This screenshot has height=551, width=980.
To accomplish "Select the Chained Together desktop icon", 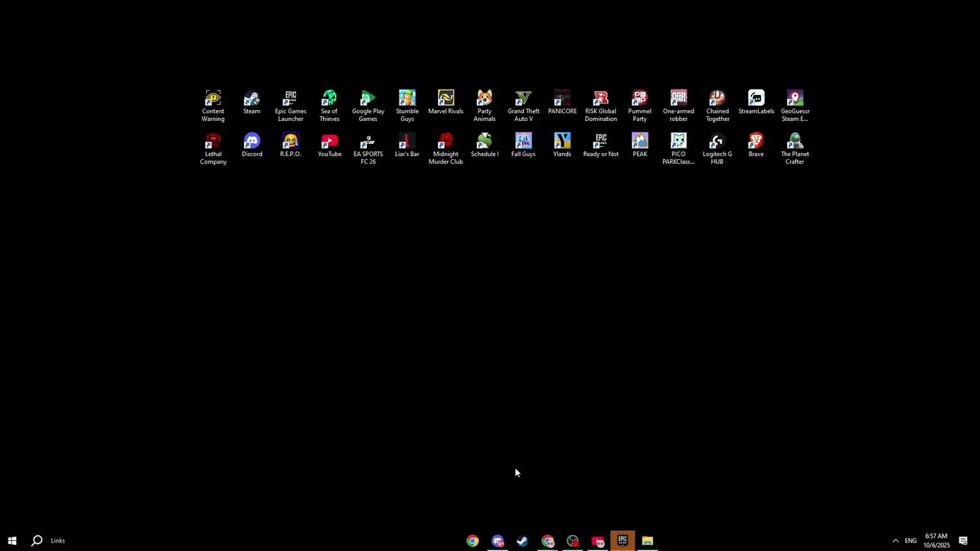I will coord(717,106).
